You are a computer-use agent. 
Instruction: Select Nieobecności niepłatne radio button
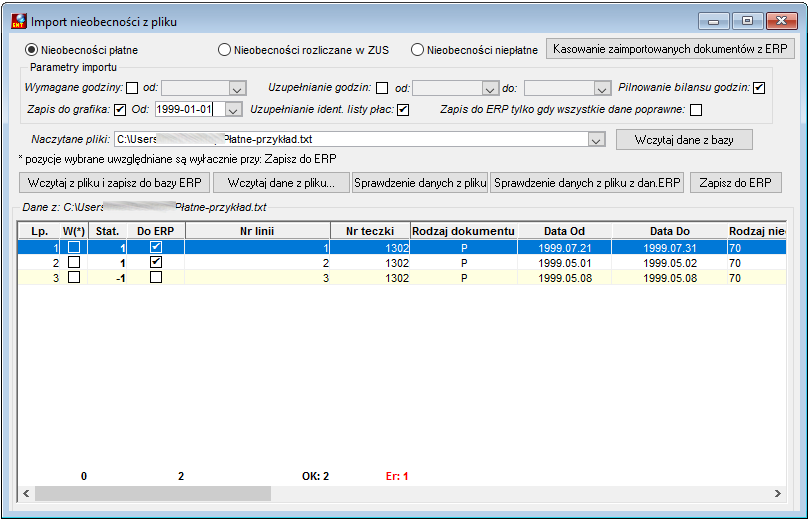[417, 50]
